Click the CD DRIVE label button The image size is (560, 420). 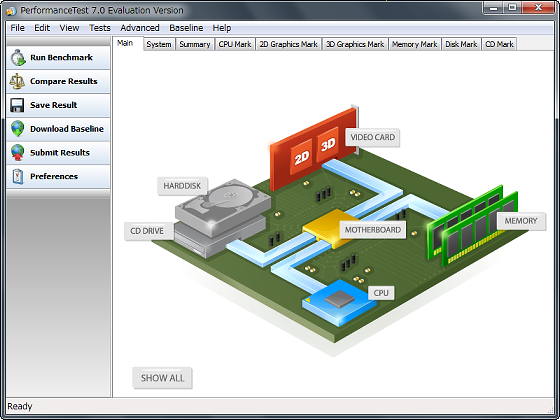pos(147,231)
